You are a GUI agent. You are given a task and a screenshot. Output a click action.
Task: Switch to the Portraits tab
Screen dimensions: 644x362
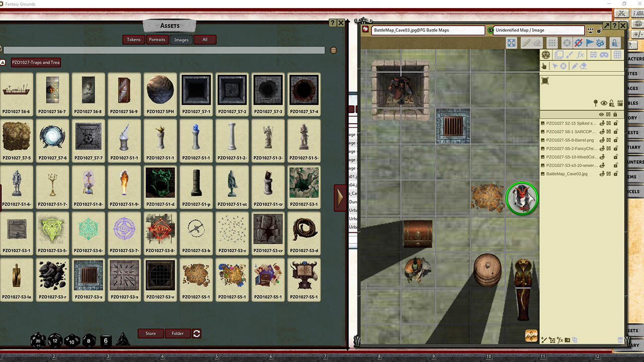click(157, 40)
